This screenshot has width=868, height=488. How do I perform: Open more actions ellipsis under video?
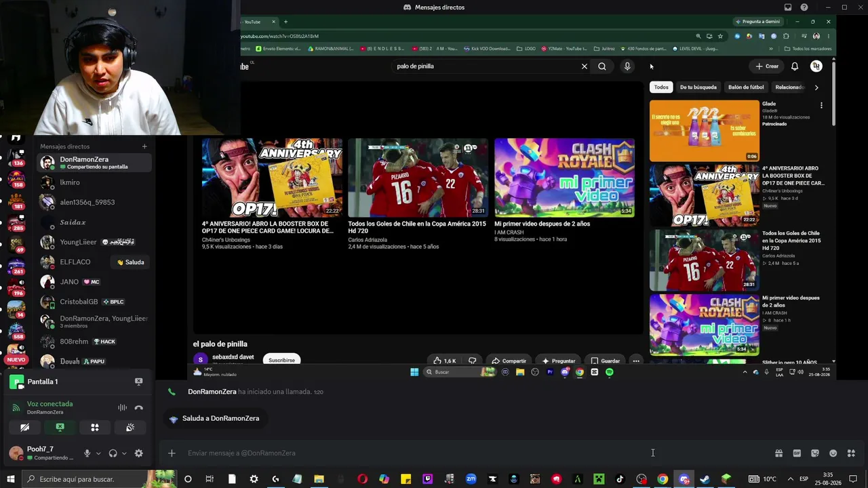click(x=636, y=361)
